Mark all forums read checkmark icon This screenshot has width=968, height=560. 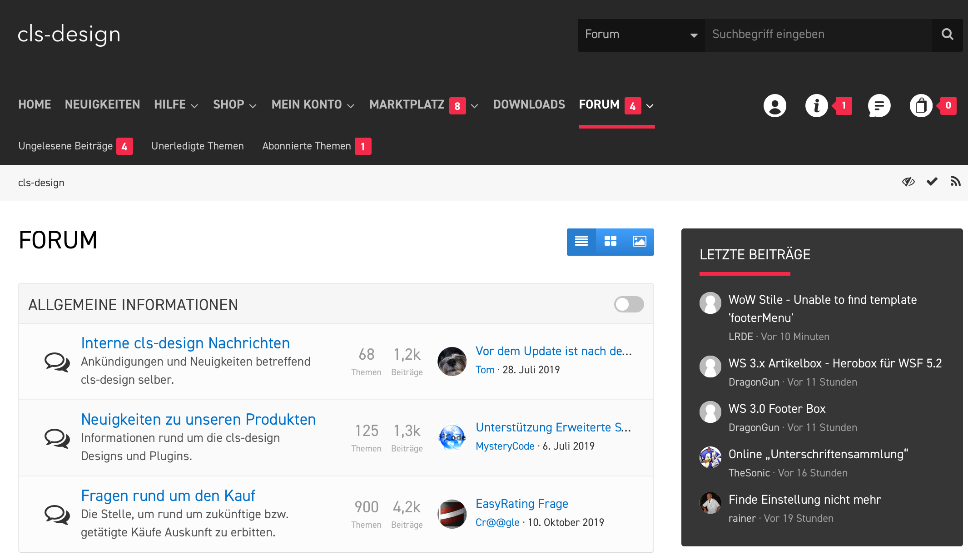point(932,182)
